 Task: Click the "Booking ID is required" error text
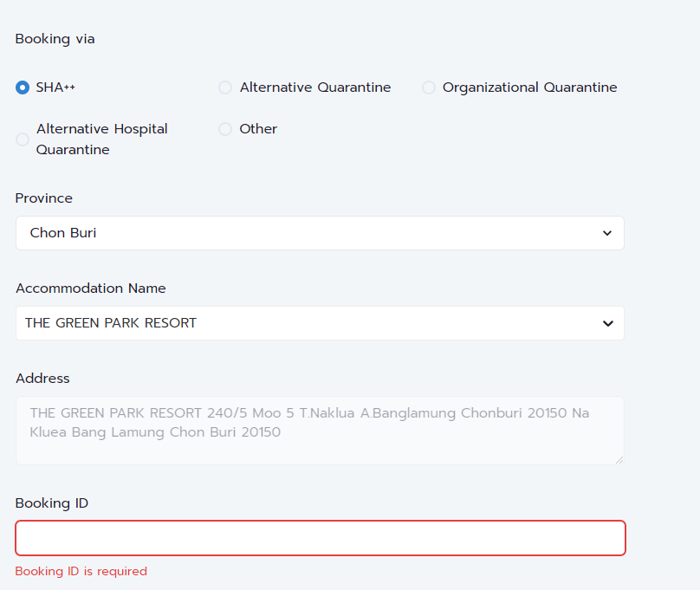click(x=81, y=571)
